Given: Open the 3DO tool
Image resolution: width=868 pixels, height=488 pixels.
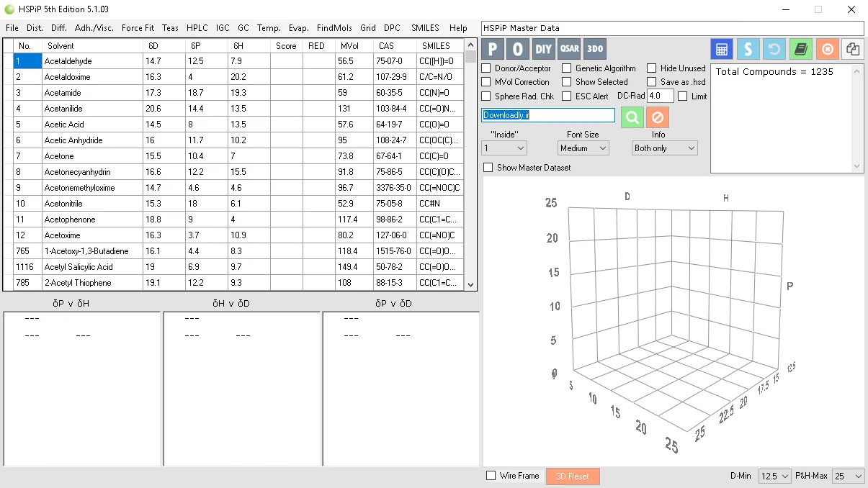Looking at the screenshot, I should tap(595, 49).
